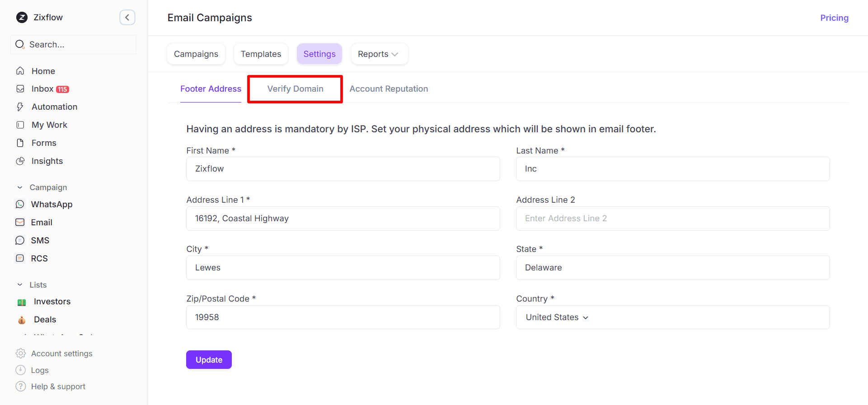Collapse the left sidebar with the arrow
Viewport: 868px width, 405px height.
[127, 17]
